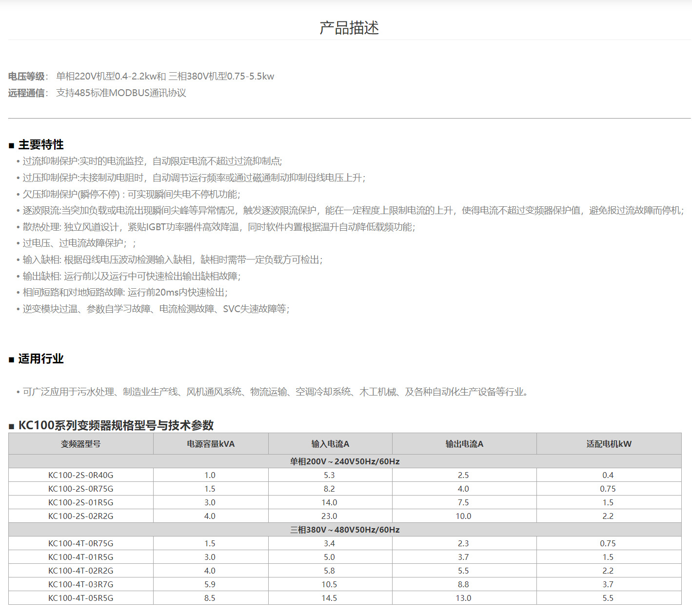
Task: Click the 输入缺相 feature line
Action: (172, 259)
